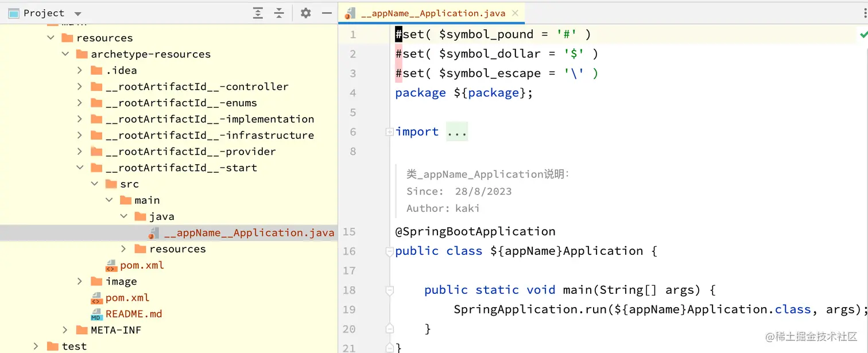This screenshot has width=868, height=353.
Task: Click the Collapse All icon in Project panel
Action: pos(279,13)
